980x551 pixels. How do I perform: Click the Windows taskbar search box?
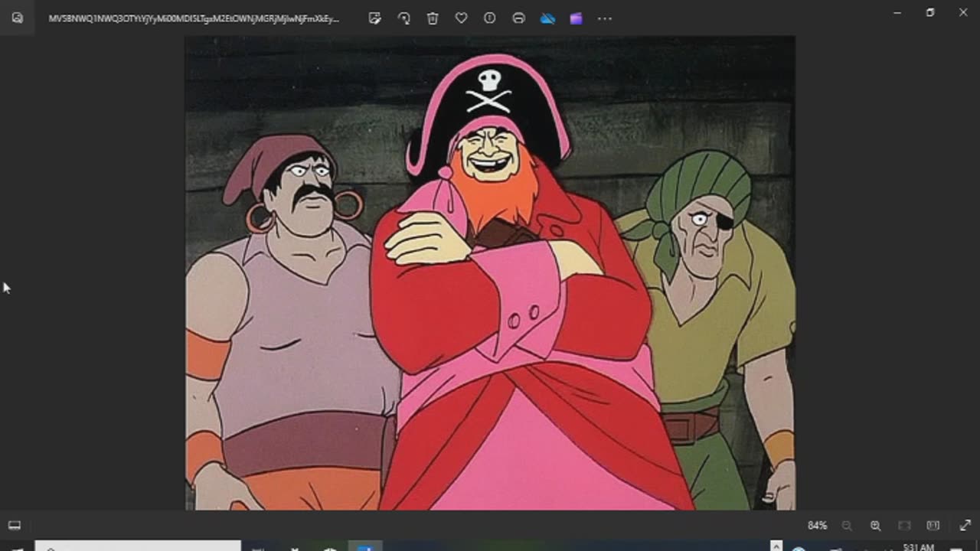coord(138,546)
